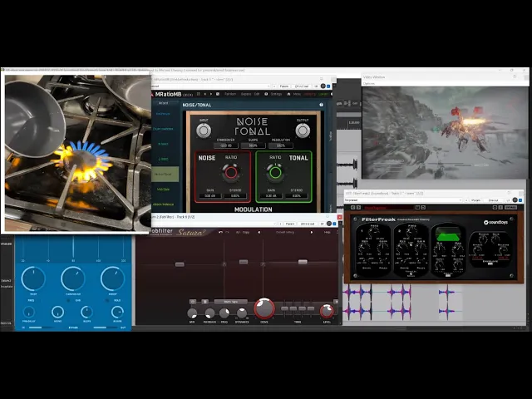This screenshot has height=399, width=532.
Task: Click Edit in the MRatioMB toolbar
Action: [x=257, y=94]
